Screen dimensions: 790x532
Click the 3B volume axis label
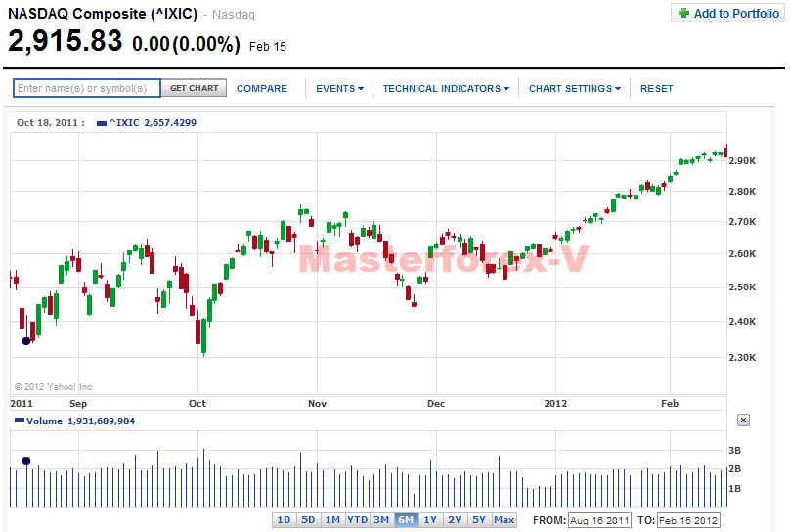coord(735,451)
